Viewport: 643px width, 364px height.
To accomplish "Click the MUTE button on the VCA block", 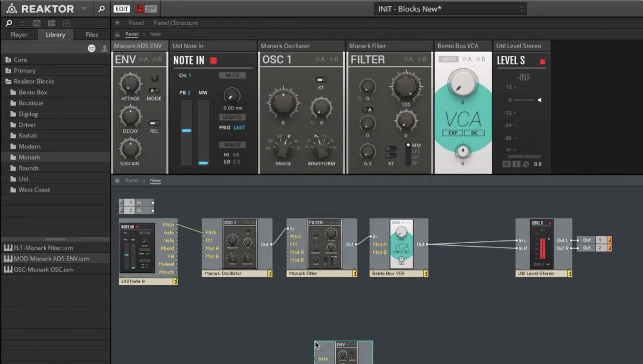I will pos(449,59).
